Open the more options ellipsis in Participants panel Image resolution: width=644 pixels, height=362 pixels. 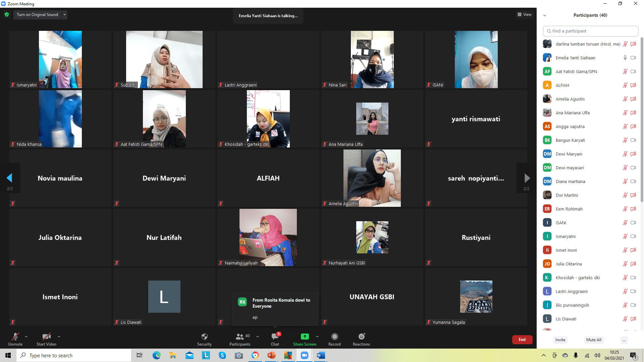coord(624,340)
